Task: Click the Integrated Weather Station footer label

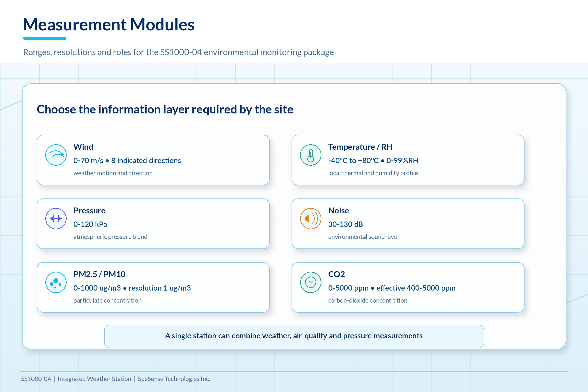Action: (94, 379)
